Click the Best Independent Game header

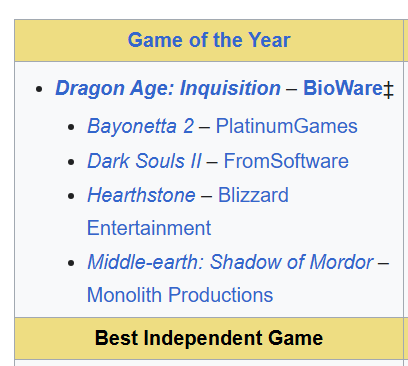[x=209, y=338]
